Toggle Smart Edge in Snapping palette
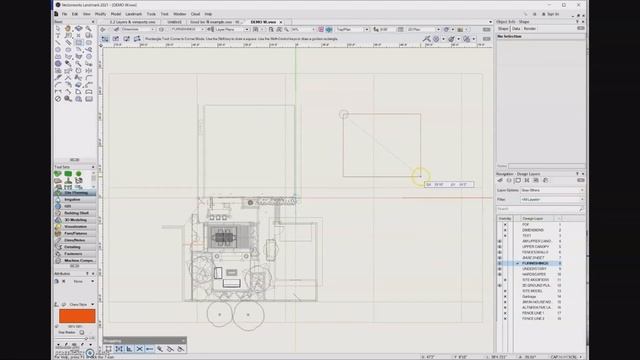The width and height of the screenshot is (640, 360). [x=170, y=349]
